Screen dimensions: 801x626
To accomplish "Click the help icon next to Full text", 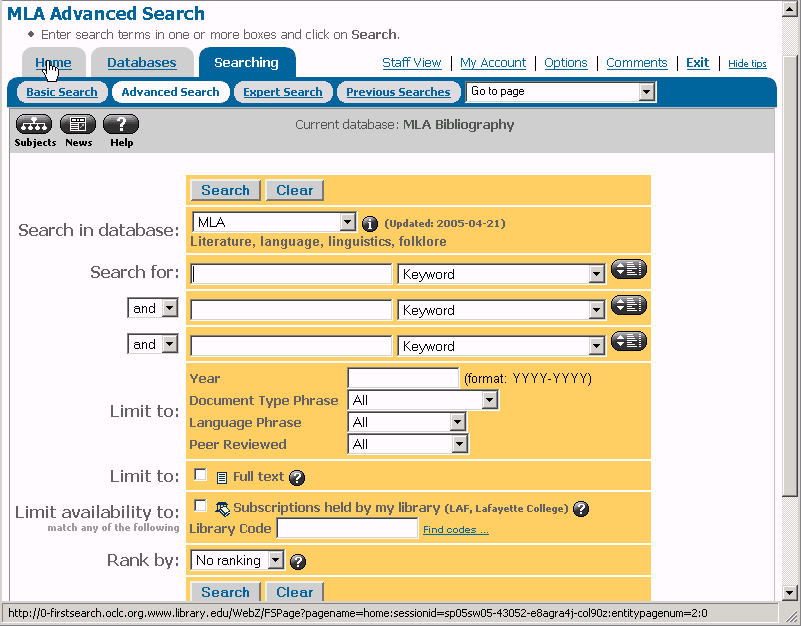I will pos(297,478).
